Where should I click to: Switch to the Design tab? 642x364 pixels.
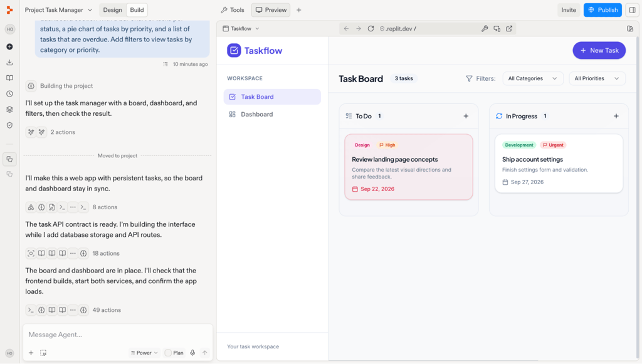point(113,10)
